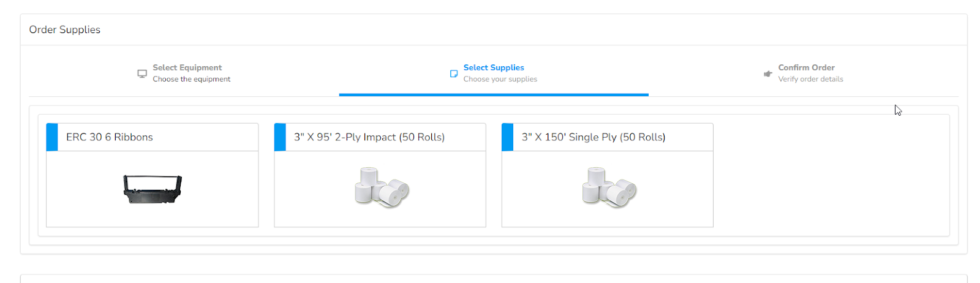
Task: Click the "Choose the equipment" subtitle
Action: pyautogui.click(x=192, y=79)
